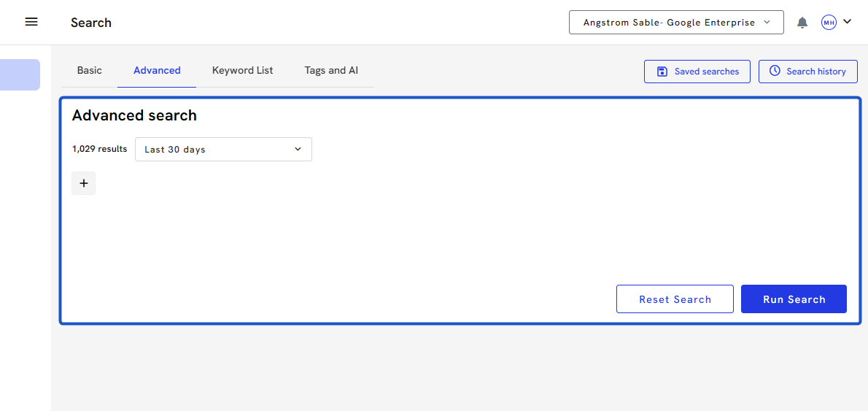Viewport: 868px width, 411px height.
Task: Click the plus icon to add a search condition
Action: (x=84, y=183)
